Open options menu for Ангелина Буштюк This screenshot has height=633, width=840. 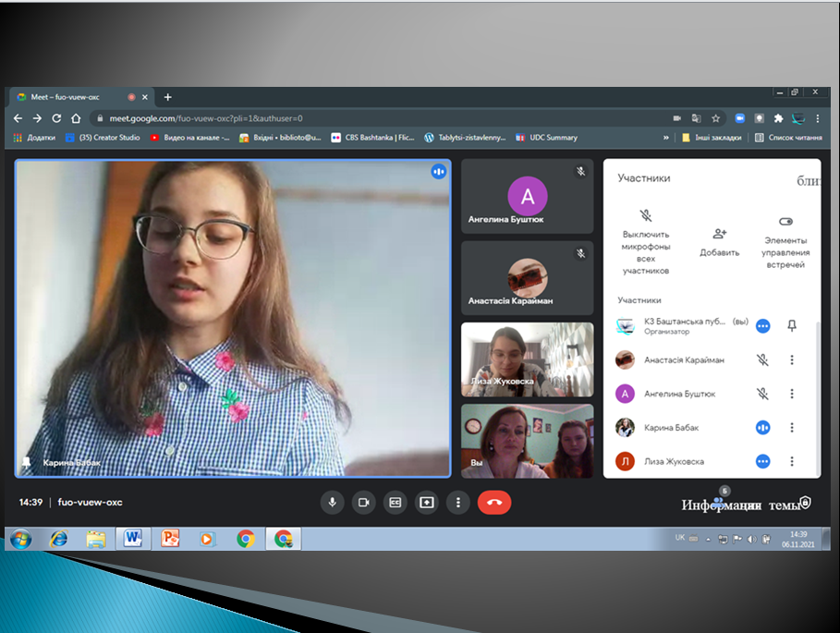pyautogui.click(x=791, y=394)
